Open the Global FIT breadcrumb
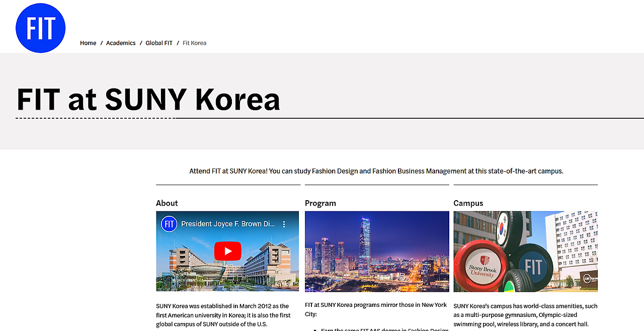The width and height of the screenshot is (644, 331). [159, 43]
